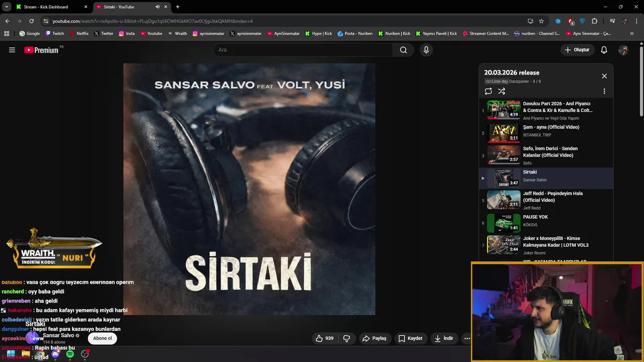Screen dimensions: 644x362
Task: Click the playlist title '20.03.2026 release'
Action: click(512, 72)
